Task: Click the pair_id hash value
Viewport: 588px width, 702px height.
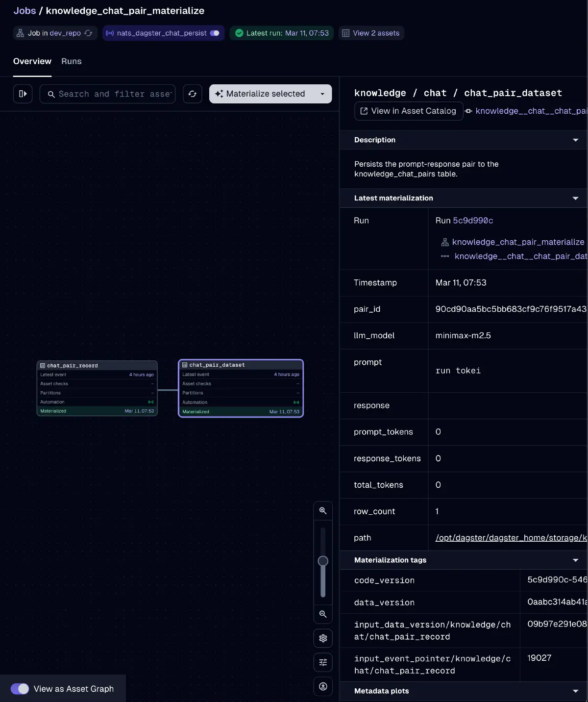Action: 511,309
